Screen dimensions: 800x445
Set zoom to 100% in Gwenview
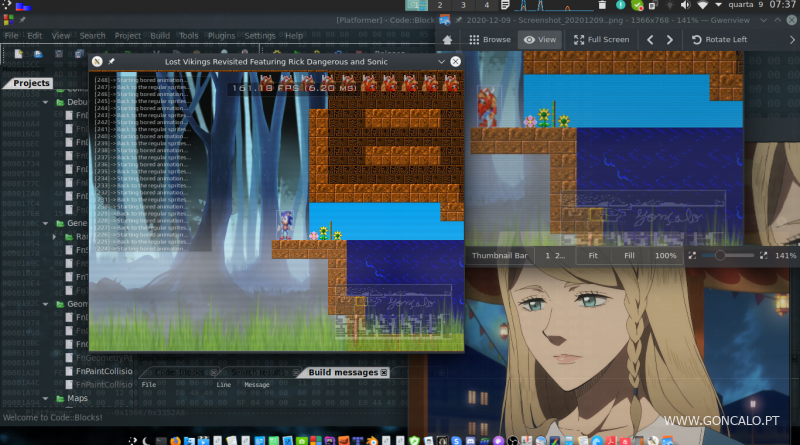pyautogui.click(x=665, y=256)
